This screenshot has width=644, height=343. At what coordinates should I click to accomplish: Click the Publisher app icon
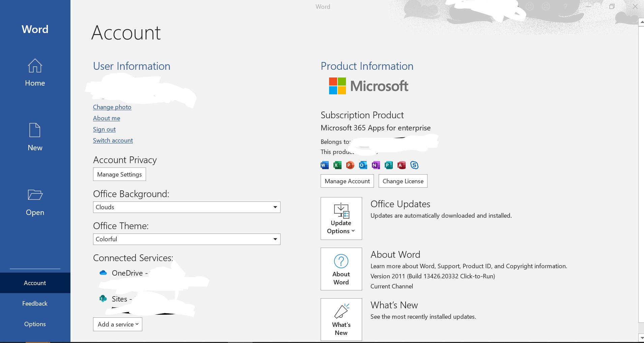click(x=389, y=165)
